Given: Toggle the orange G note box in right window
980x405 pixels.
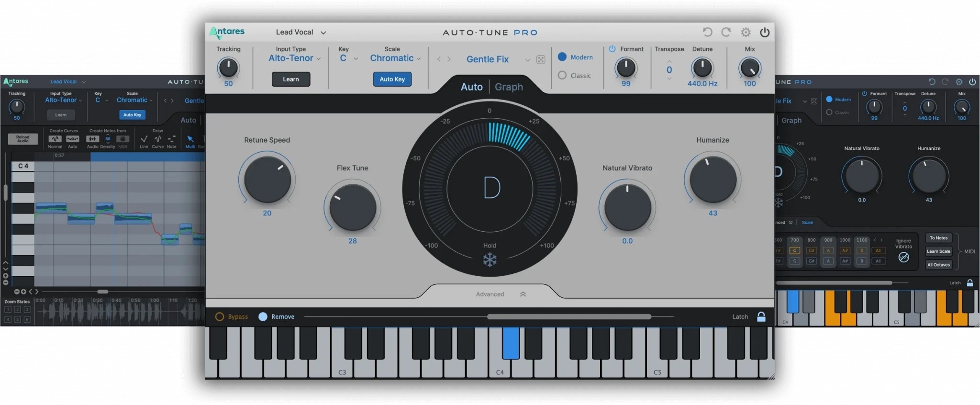Looking at the screenshot, I should click(x=795, y=250).
